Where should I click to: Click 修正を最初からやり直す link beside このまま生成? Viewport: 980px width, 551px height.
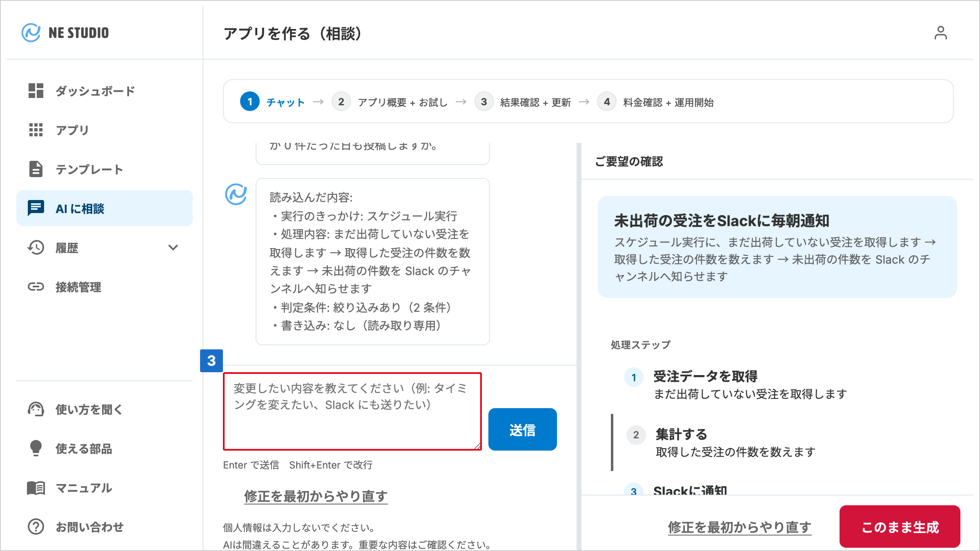tap(739, 527)
